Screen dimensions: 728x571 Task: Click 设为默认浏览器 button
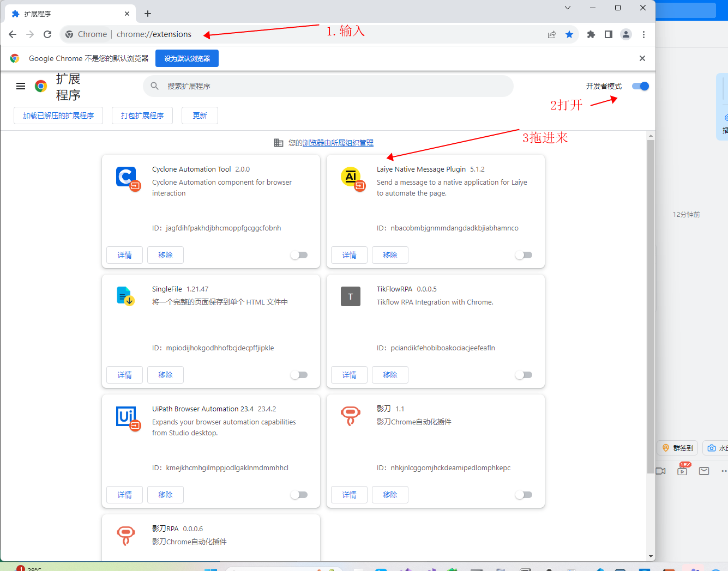tap(187, 58)
